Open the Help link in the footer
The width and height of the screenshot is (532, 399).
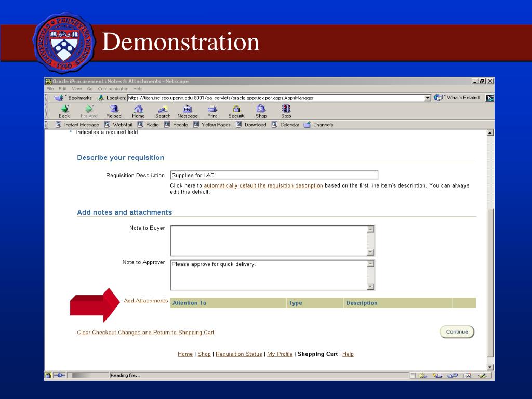pyautogui.click(x=348, y=354)
